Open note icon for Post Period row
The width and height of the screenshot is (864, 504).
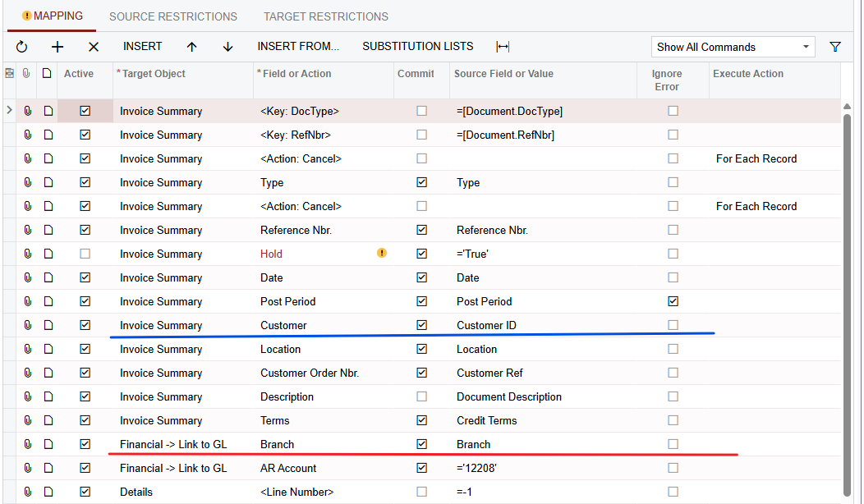click(x=48, y=301)
